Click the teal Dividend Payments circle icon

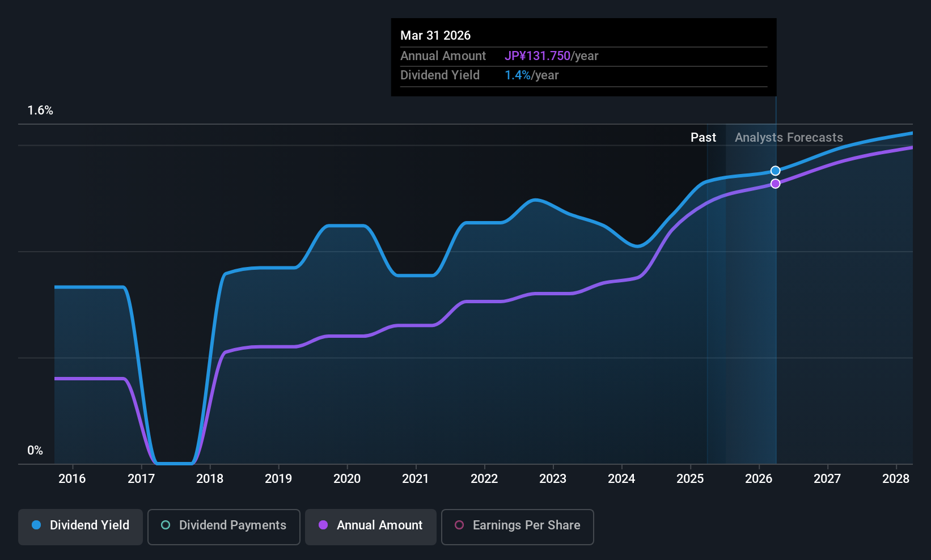pos(166,525)
